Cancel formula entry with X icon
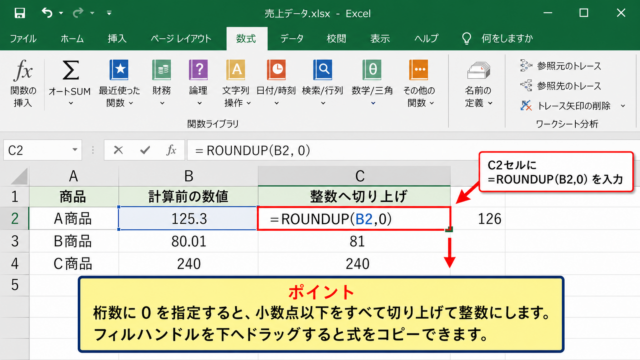The image size is (640, 360). (118, 150)
